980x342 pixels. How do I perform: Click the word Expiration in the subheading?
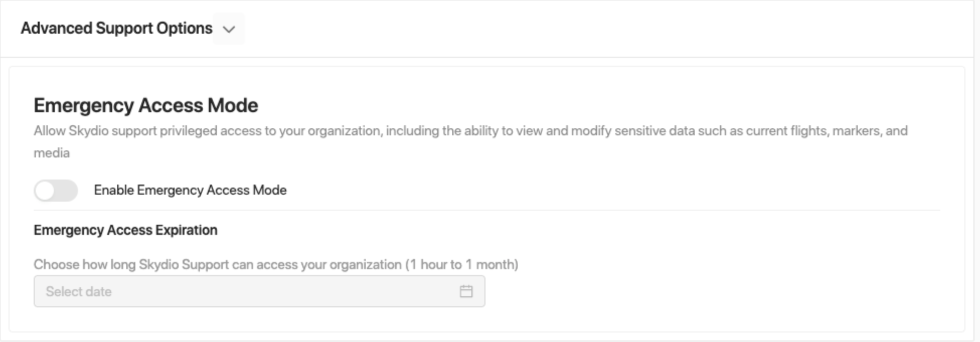click(186, 230)
